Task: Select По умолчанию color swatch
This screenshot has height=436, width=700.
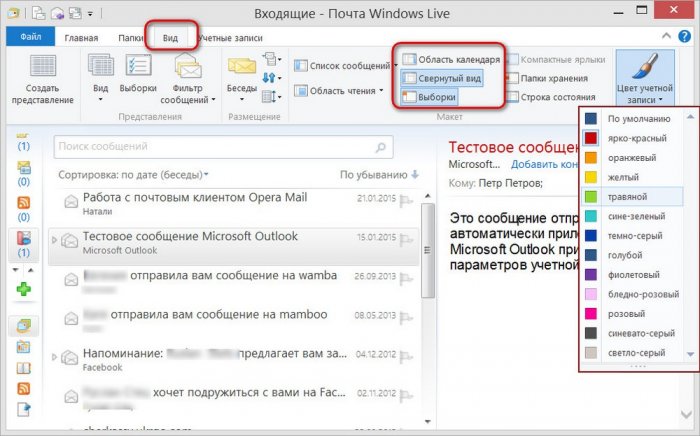Action: tap(591, 119)
